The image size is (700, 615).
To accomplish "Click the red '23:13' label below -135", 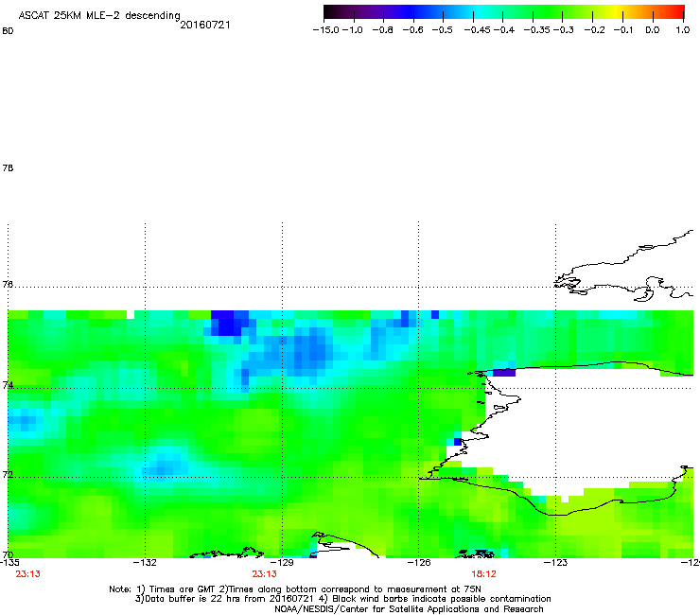I will [x=27, y=574].
